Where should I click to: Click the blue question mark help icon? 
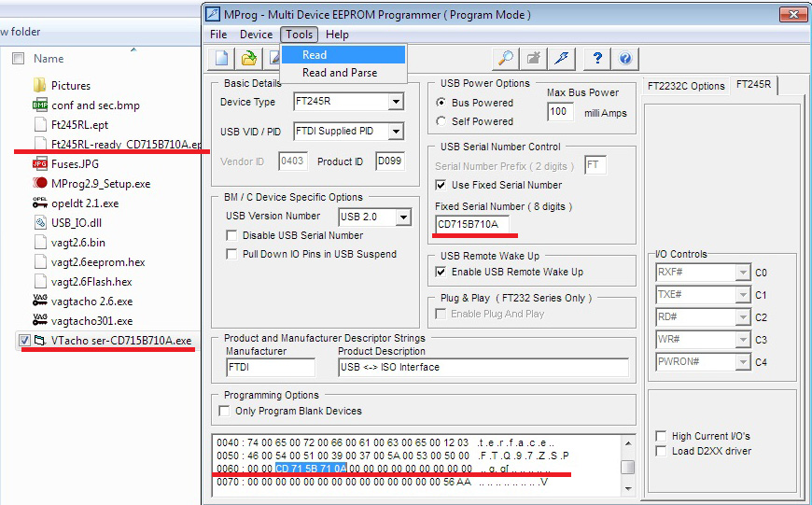click(597, 58)
